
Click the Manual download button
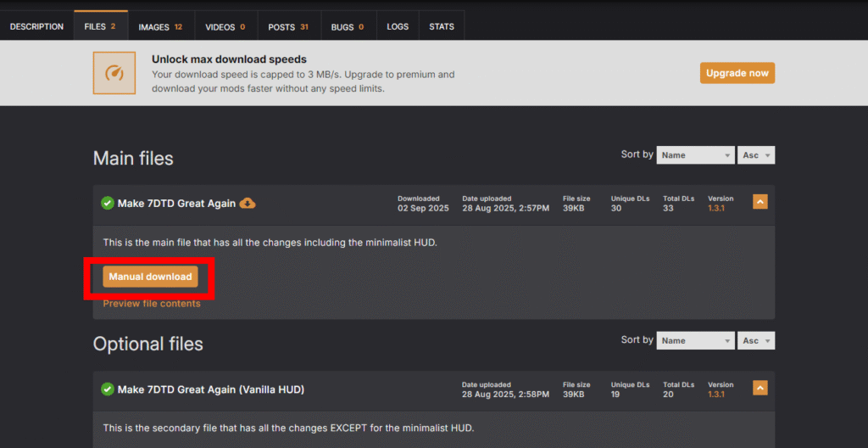150,277
